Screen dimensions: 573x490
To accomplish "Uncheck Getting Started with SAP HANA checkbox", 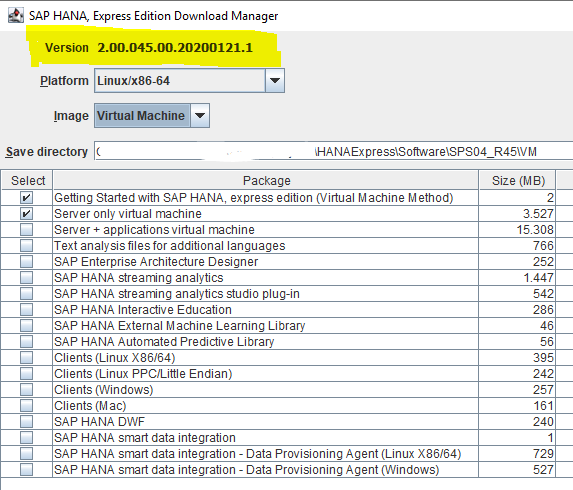I will click(x=26, y=198).
